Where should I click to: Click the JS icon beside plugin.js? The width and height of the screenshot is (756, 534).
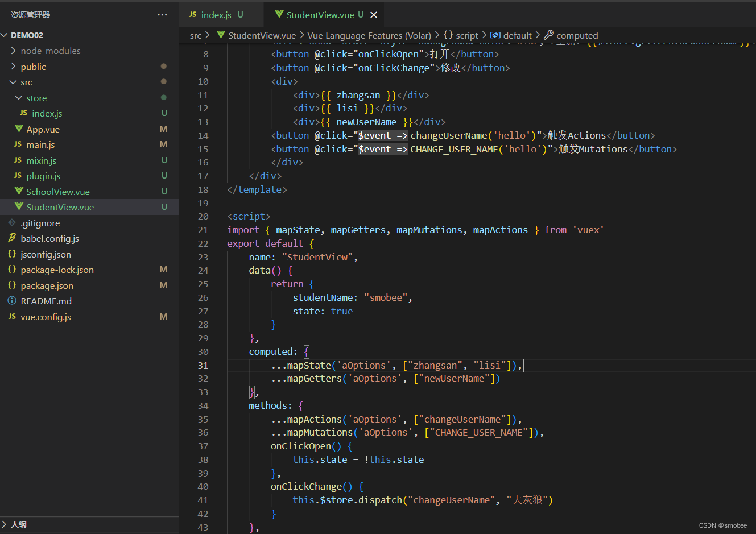click(x=18, y=176)
